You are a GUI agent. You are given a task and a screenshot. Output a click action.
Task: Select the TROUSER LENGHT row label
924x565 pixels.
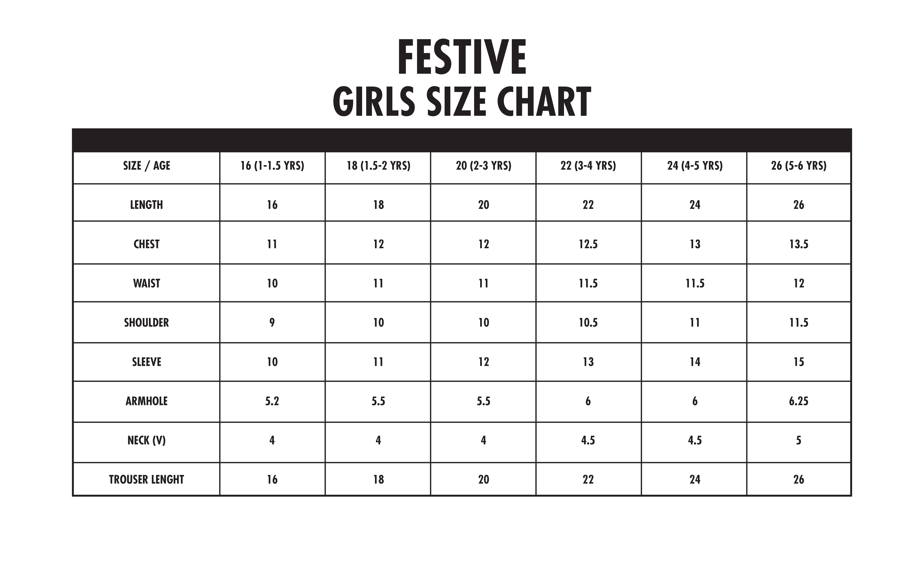click(x=146, y=479)
